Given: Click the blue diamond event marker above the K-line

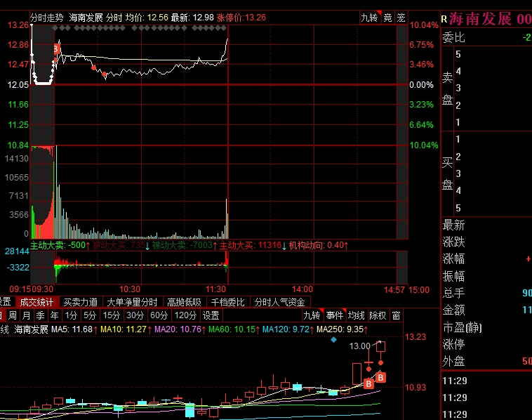Looking at the screenshot, I should 333,339.
